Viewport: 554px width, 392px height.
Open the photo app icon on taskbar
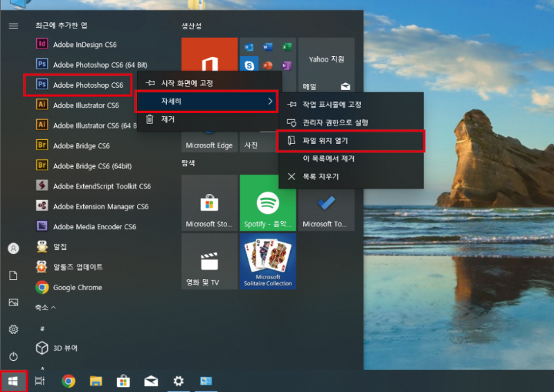(206, 381)
